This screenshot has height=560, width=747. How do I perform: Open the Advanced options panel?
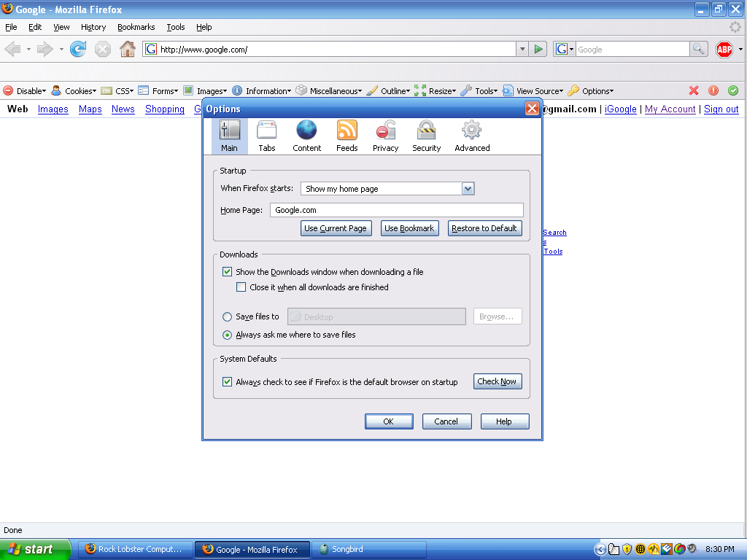(x=472, y=136)
